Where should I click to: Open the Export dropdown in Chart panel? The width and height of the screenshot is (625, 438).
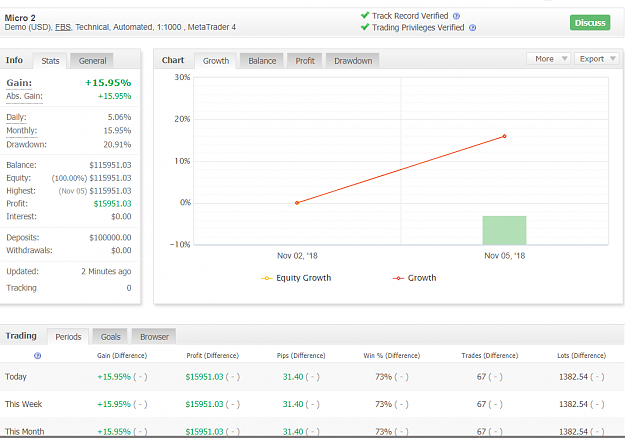[597, 59]
